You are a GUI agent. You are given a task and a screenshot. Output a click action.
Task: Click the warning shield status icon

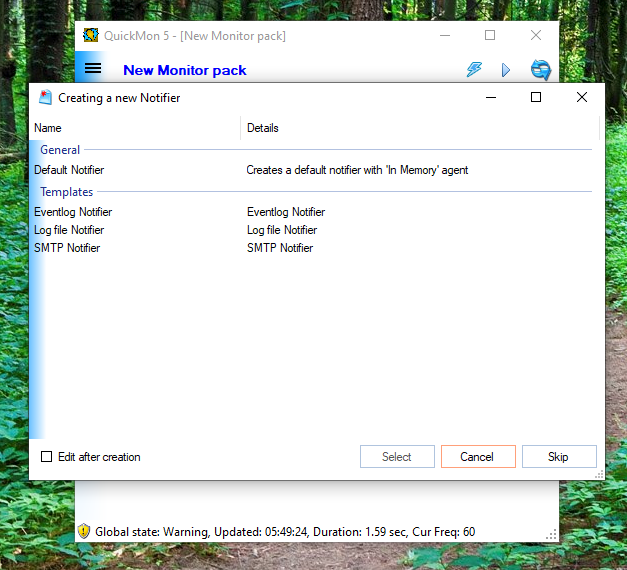click(x=84, y=531)
